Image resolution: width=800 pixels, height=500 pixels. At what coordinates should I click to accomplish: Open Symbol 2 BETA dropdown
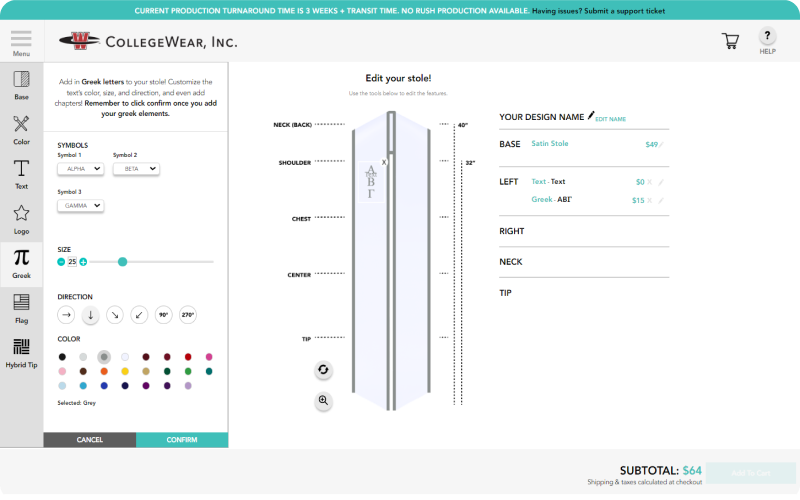[136, 168]
